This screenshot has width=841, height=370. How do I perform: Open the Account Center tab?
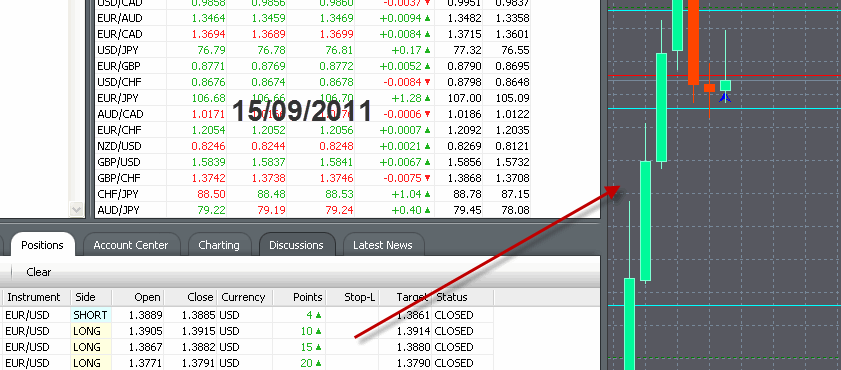pyautogui.click(x=131, y=245)
